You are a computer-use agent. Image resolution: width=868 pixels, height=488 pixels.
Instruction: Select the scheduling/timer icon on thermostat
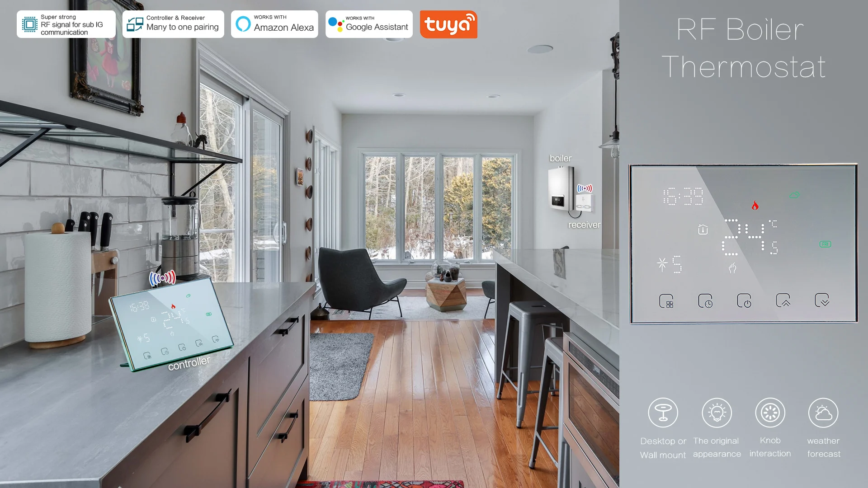coord(705,301)
